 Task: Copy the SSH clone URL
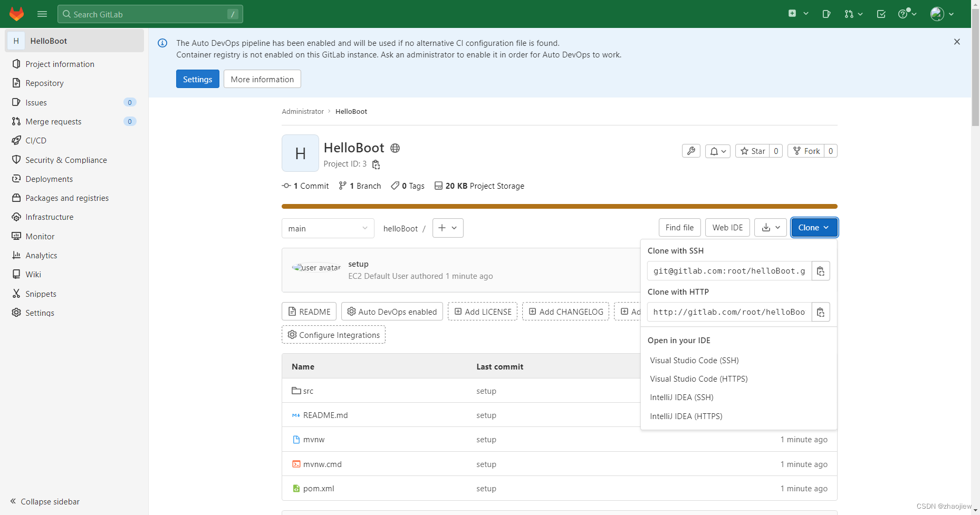pyautogui.click(x=821, y=271)
